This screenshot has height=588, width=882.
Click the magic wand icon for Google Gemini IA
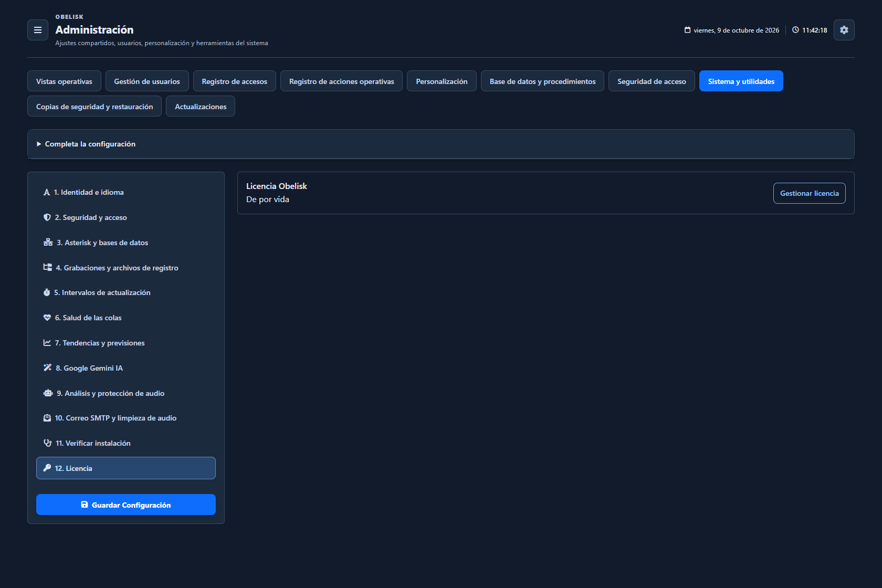tap(48, 367)
